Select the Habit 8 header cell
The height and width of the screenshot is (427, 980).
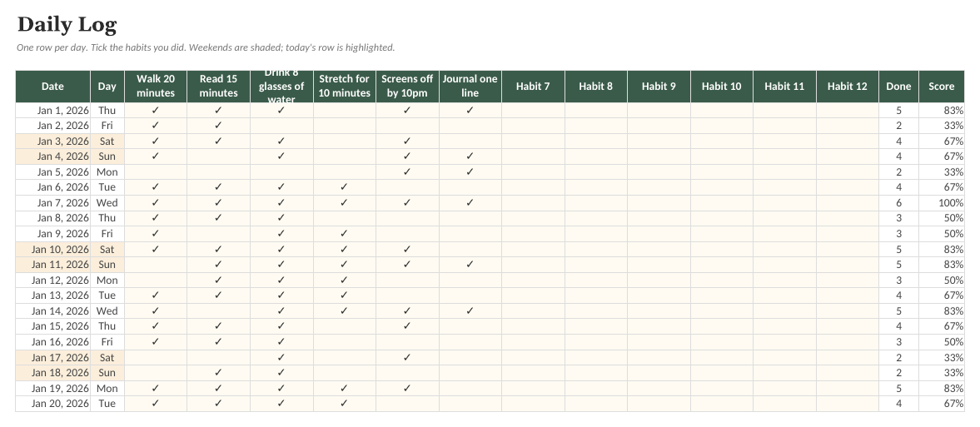tap(595, 87)
